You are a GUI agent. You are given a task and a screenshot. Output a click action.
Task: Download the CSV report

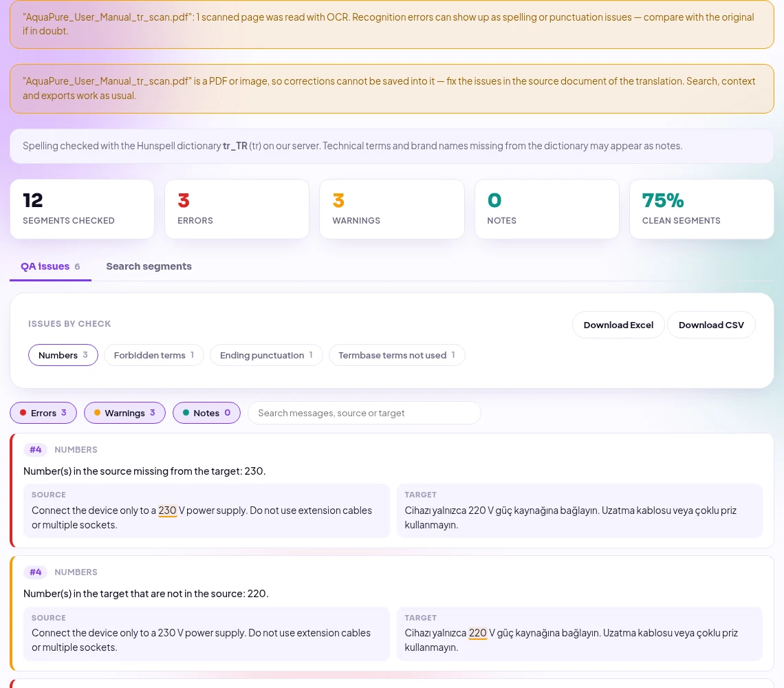(x=711, y=325)
